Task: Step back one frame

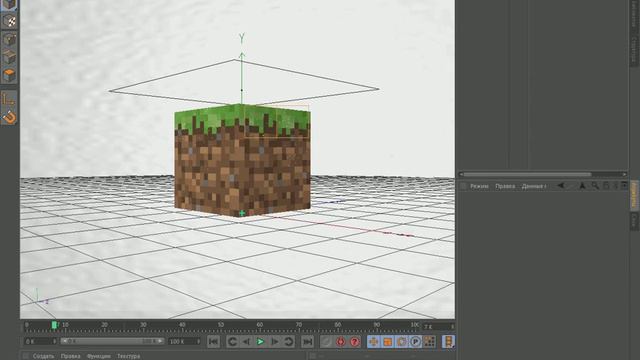Action: point(246,342)
